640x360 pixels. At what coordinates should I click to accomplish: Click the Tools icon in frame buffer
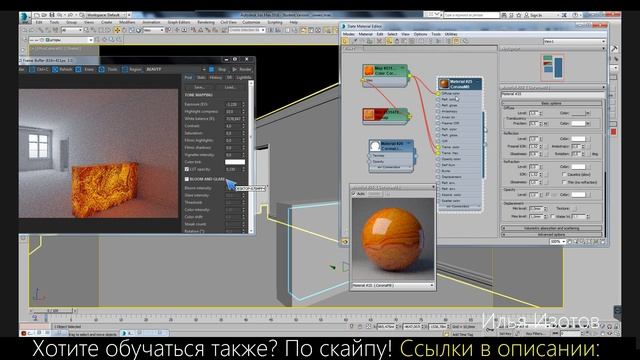[102, 70]
